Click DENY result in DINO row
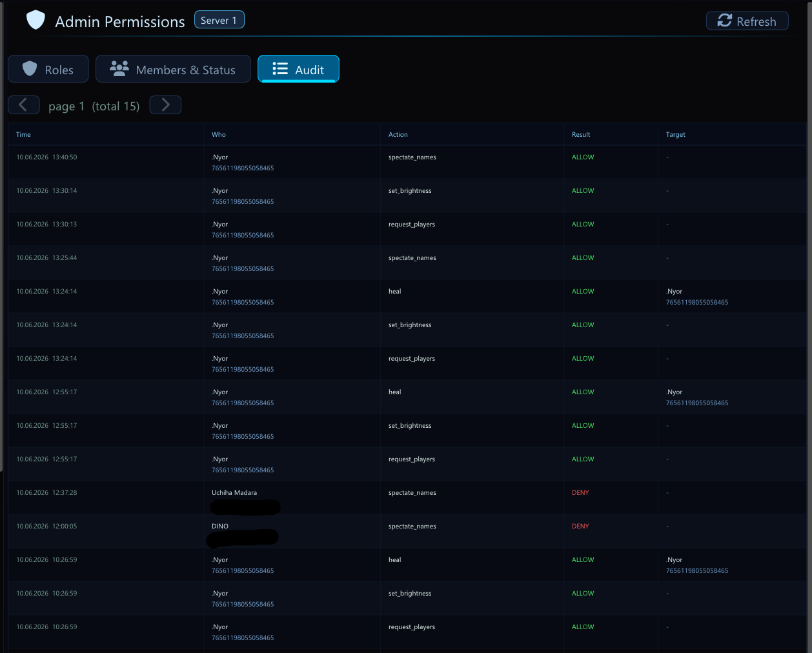The height and width of the screenshot is (653, 812). 580,526
